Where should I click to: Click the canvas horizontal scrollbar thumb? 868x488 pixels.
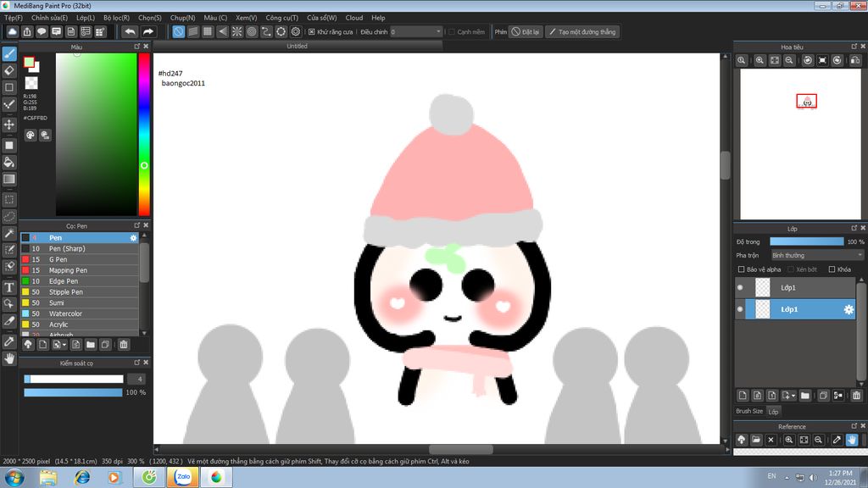[x=460, y=449]
